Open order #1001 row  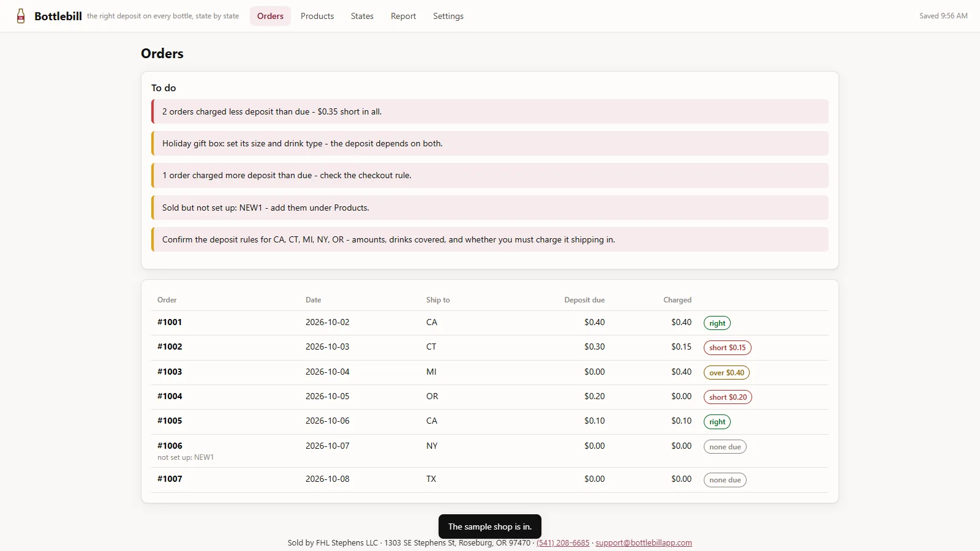pos(490,323)
